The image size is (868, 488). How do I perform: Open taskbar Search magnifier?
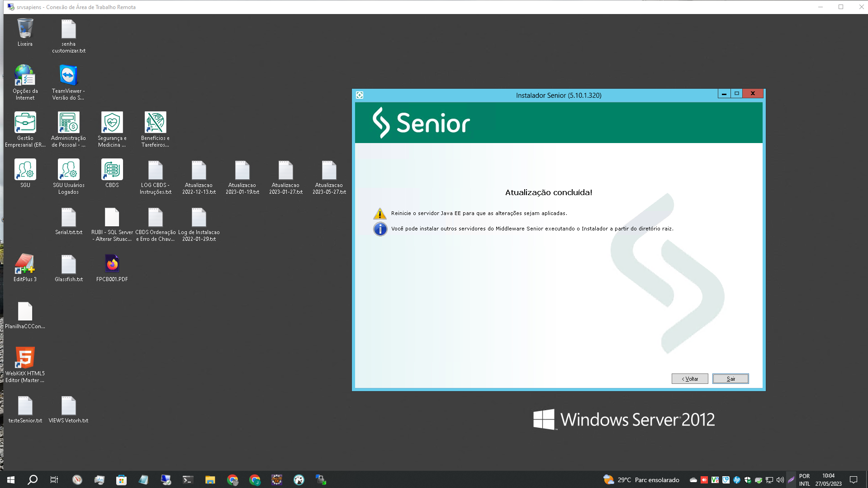click(x=33, y=480)
